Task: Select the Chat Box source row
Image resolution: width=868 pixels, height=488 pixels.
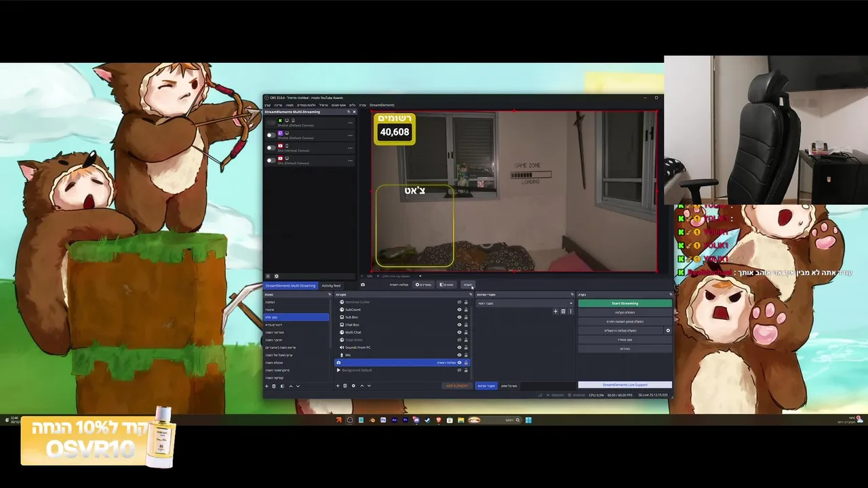Action: click(401, 325)
